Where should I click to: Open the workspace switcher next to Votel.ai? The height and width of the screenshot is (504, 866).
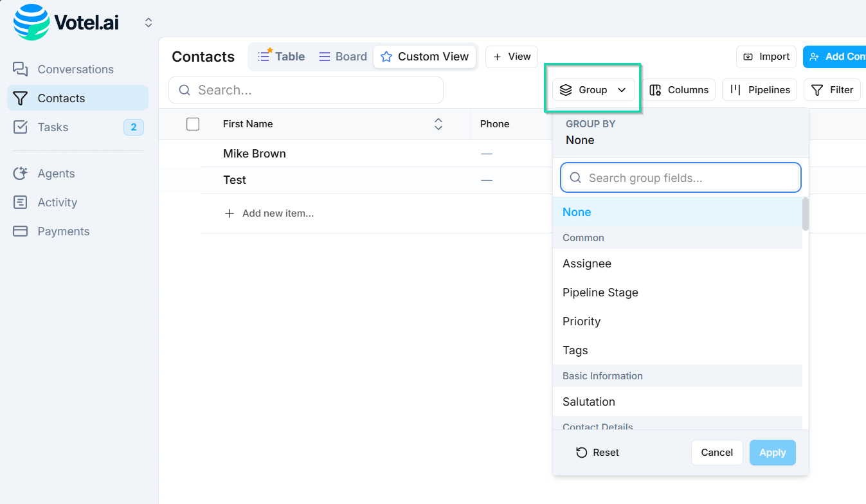148,22
